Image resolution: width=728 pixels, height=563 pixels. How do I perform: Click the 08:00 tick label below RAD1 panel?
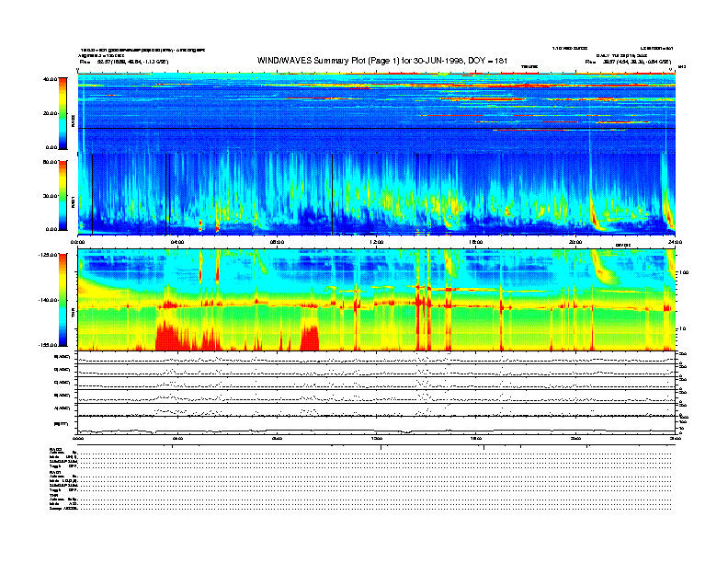pyautogui.click(x=277, y=242)
